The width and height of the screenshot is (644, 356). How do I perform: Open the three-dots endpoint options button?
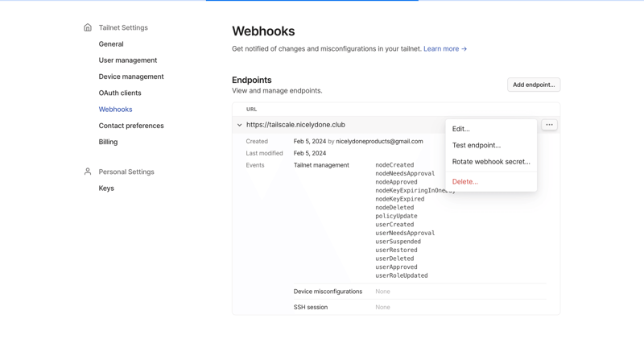pos(549,125)
